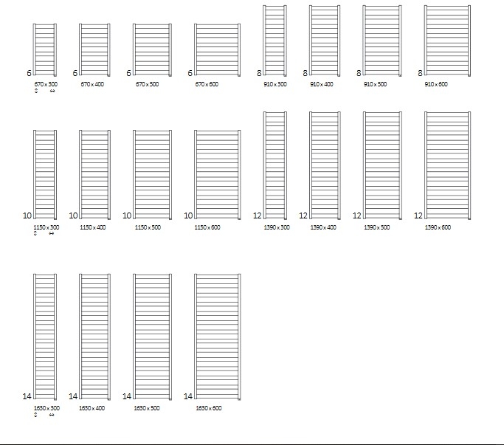The width and height of the screenshot is (504, 445).
Task: Select the 1150 x 600 radiator drawing
Action: [217, 175]
